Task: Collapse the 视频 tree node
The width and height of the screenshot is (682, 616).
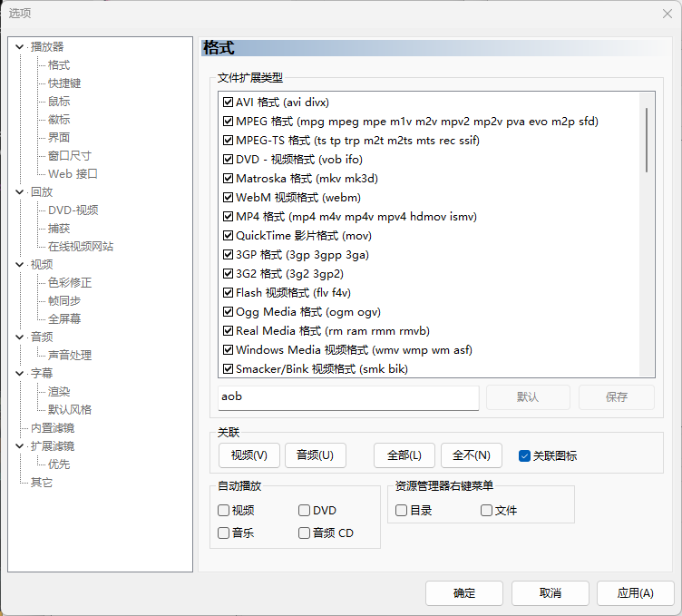Action: (x=19, y=265)
